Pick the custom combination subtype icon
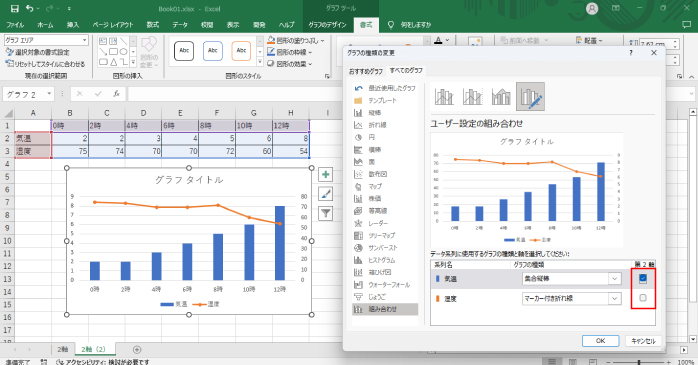 pyautogui.click(x=530, y=96)
